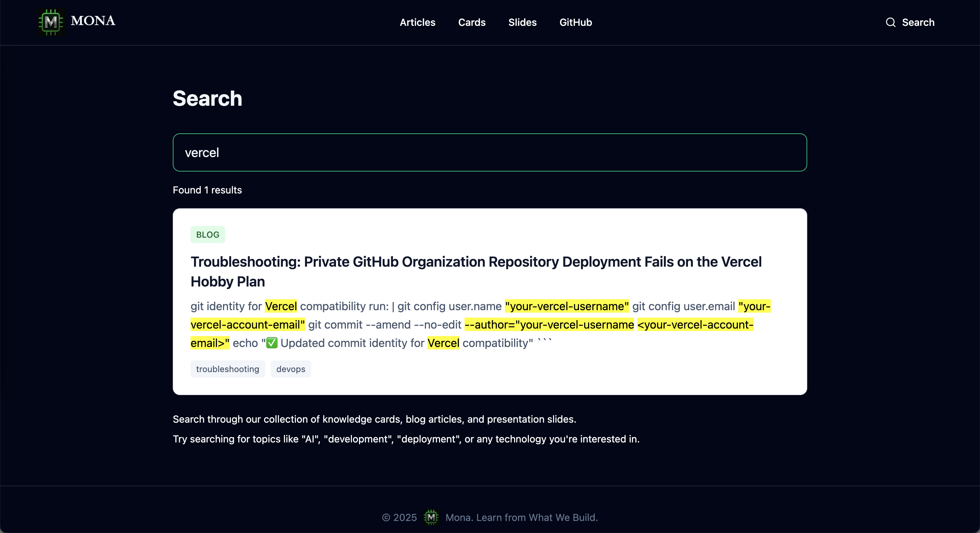
Task: Click the Search link in header
Action: [x=918, y=22]
